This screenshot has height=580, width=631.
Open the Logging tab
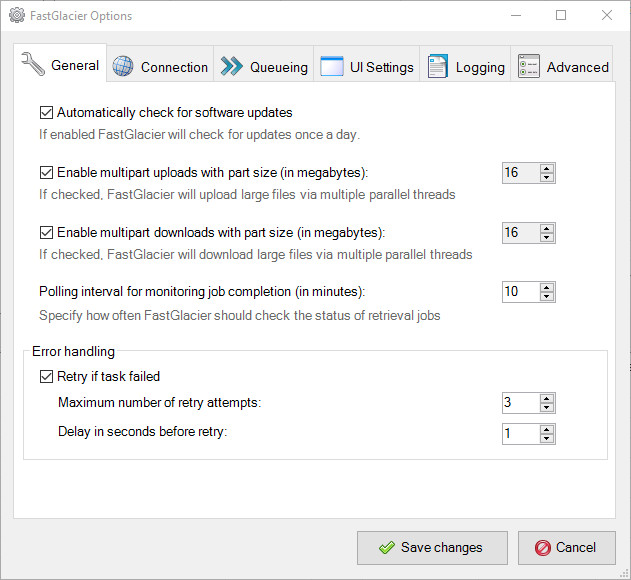pos(465,64)
